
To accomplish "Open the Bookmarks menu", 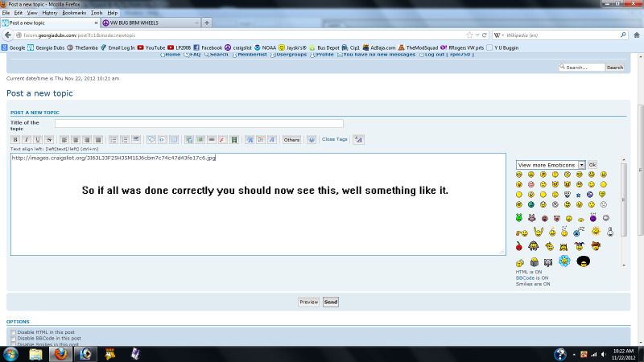I will tap(74, 13).
